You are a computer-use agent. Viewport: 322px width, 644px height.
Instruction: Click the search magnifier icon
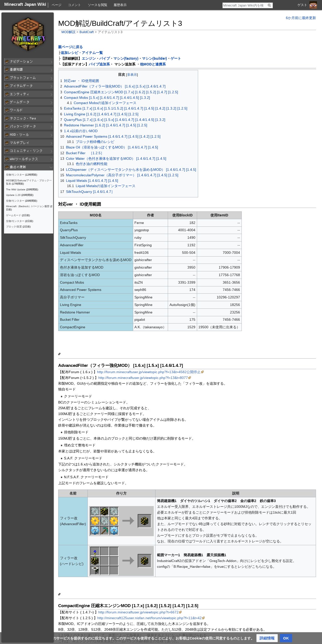click(x=269, y=5)
